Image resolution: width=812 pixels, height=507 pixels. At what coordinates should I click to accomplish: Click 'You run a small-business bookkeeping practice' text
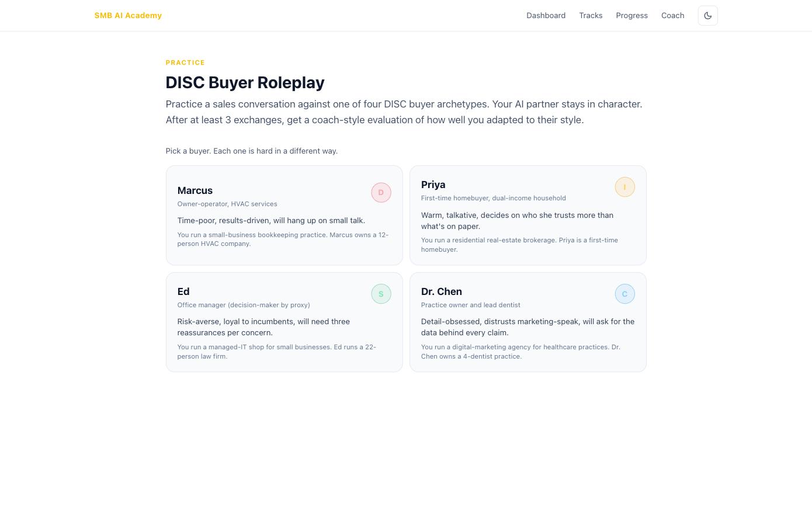283,239
